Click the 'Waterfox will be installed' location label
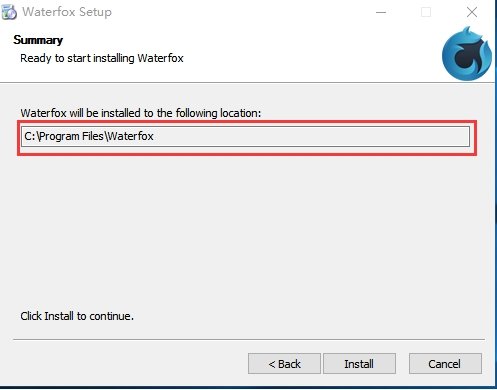The width and height of the screenshot is (497, 390). [x=141, y=113]
